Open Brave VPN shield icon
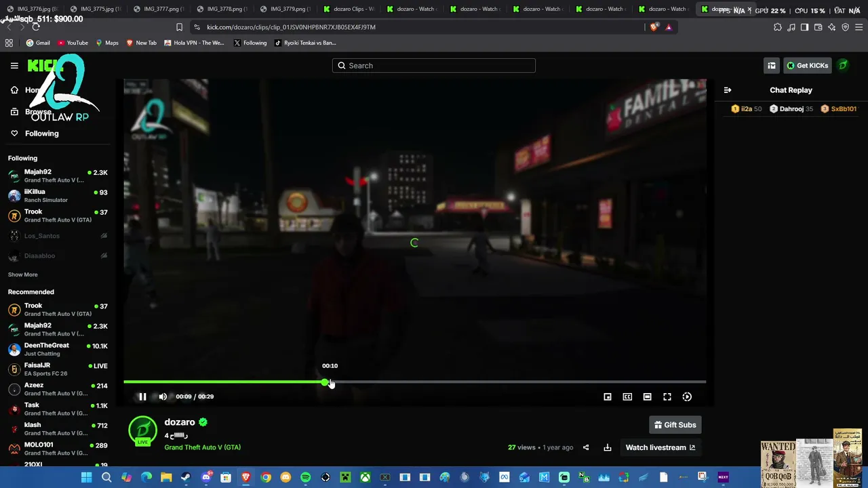Viewport: 868px width, 488px height. tap(845, 27)
